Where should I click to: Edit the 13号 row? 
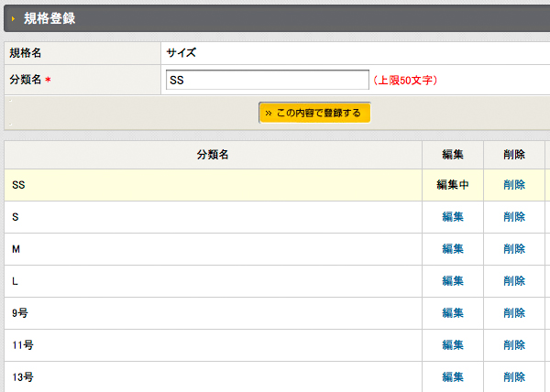[453, 377]
